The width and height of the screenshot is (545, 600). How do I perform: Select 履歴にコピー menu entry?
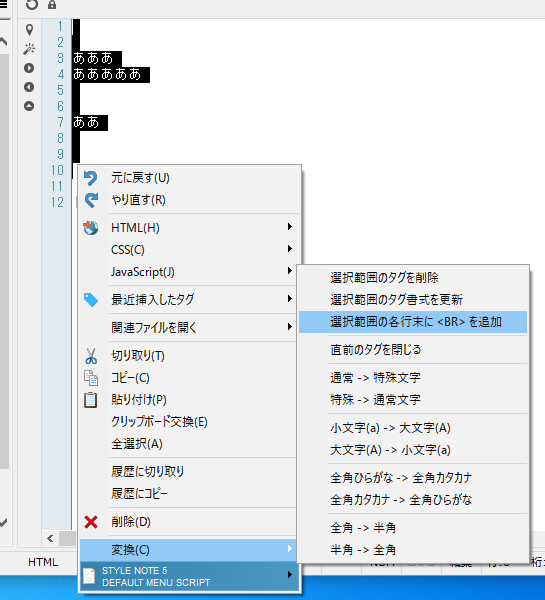(190, 494)
